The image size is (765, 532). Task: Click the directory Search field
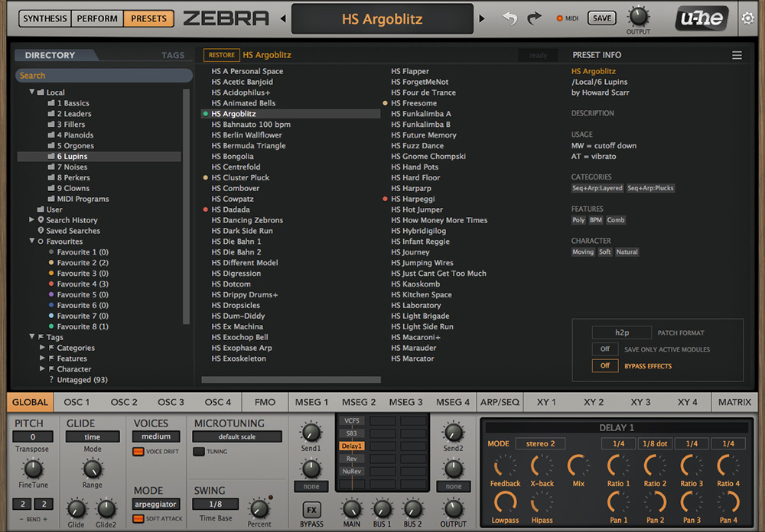(x=104, y=76)
